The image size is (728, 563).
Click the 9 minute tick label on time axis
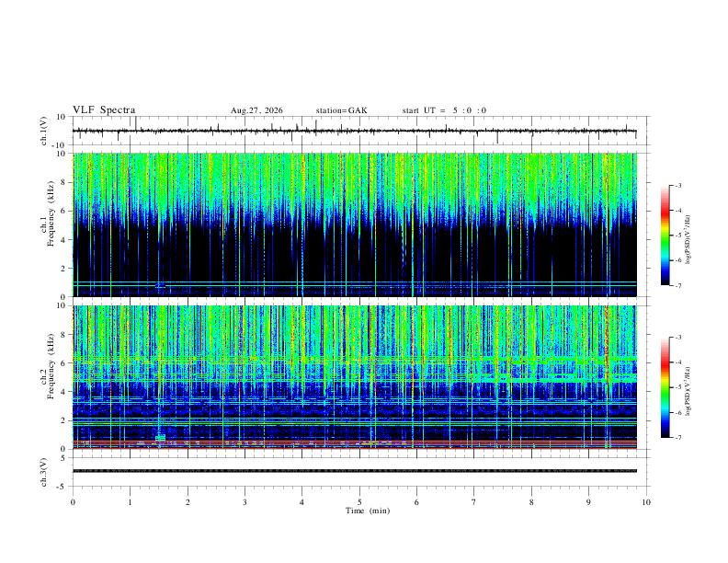point(588,502)
